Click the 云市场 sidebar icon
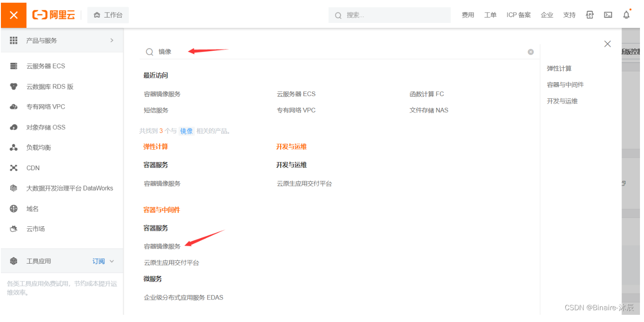Screen dimensions: 644x322 13,229
